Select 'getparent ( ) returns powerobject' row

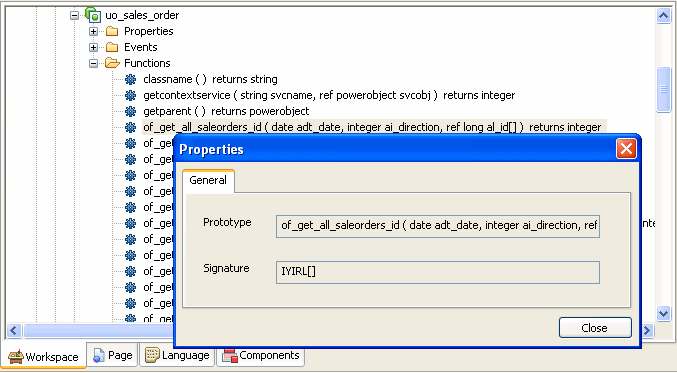coord(226,111)
